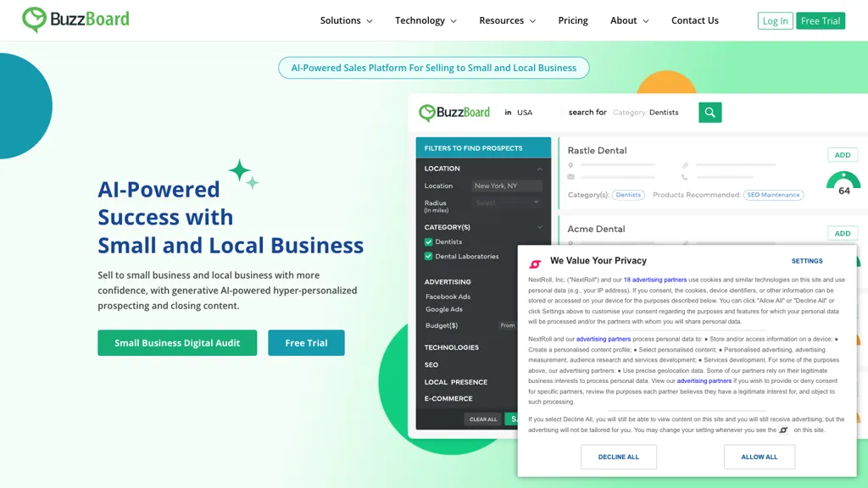Image resolution: width=868 pixels, height=488 pixels.
Task: Click the Small Business Digital Audit button
Action: coord(177,343)
